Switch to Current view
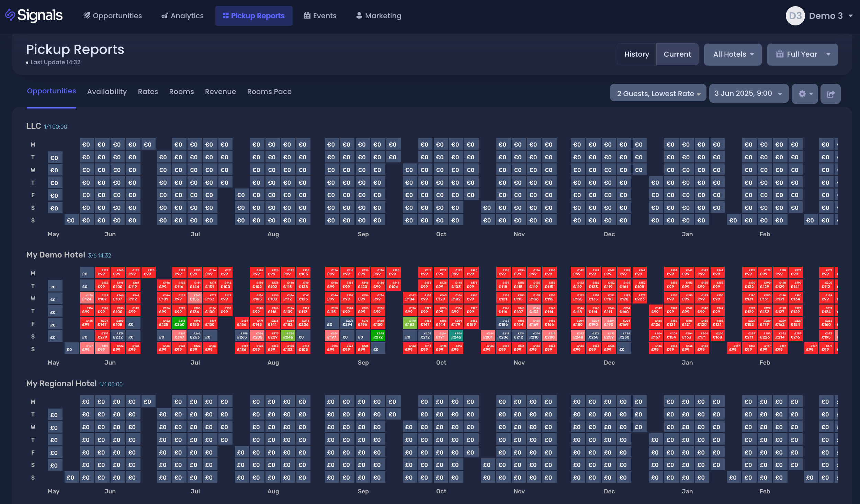The image size is (860, 504). tap(677, 54)
